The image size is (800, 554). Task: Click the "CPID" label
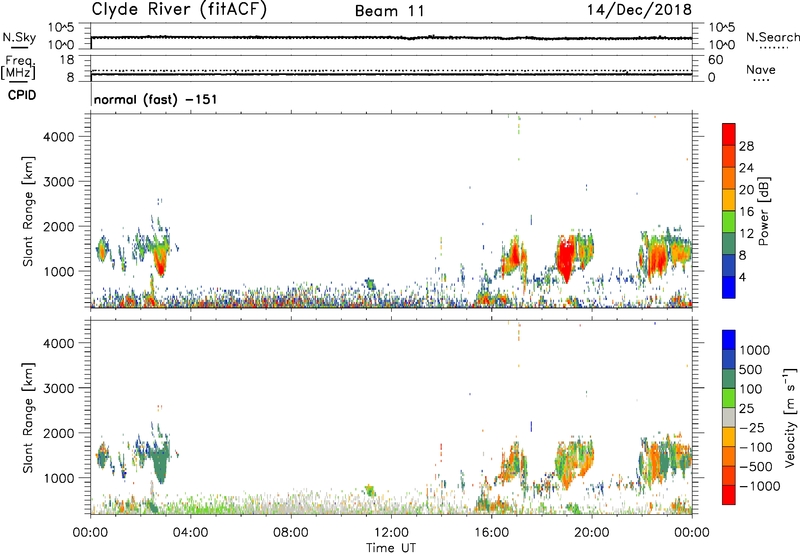(x=22, y=95)
